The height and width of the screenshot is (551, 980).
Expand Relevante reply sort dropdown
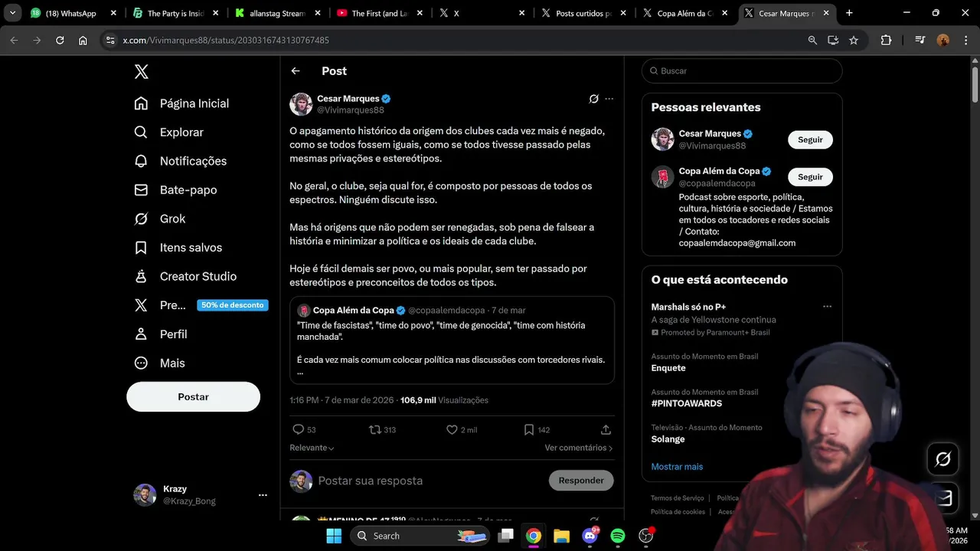312,448
